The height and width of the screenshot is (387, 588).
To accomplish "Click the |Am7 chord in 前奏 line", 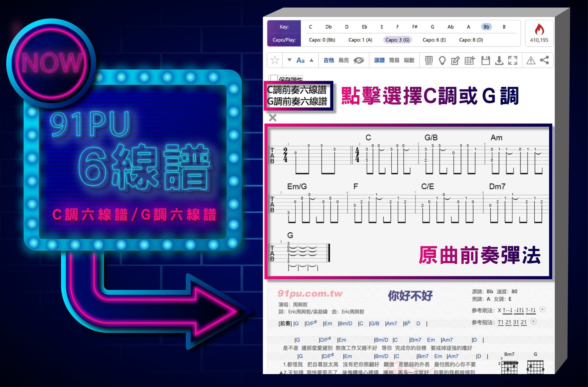I will click(391, 324).
